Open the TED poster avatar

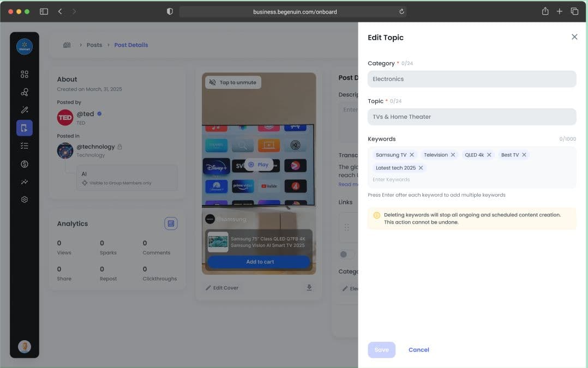click(x=65, y=118)
